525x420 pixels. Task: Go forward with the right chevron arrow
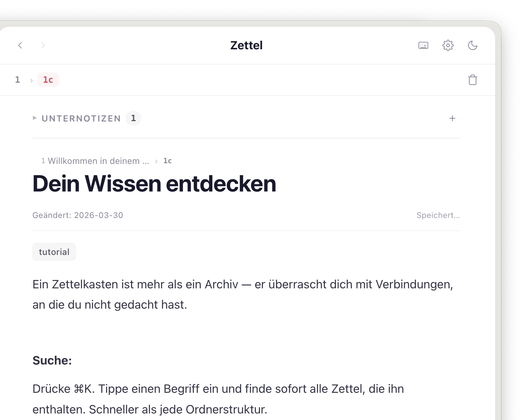[43, 45]
